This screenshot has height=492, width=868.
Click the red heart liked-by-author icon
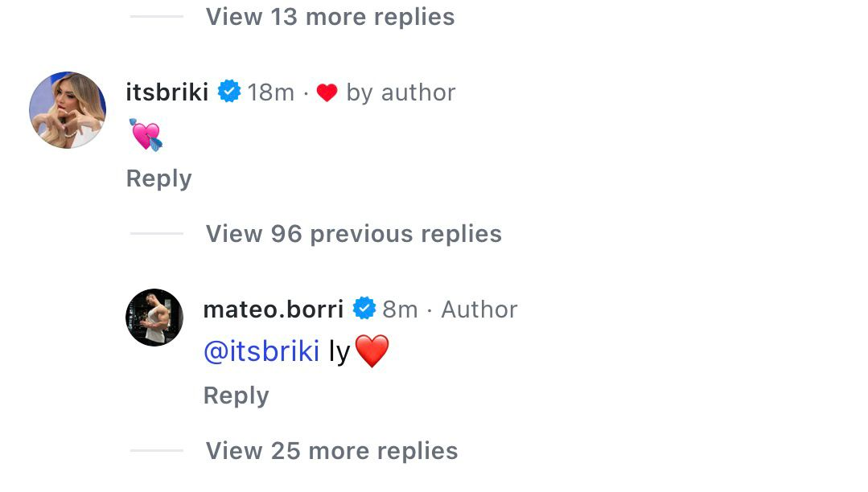click(x=327, y=93)
